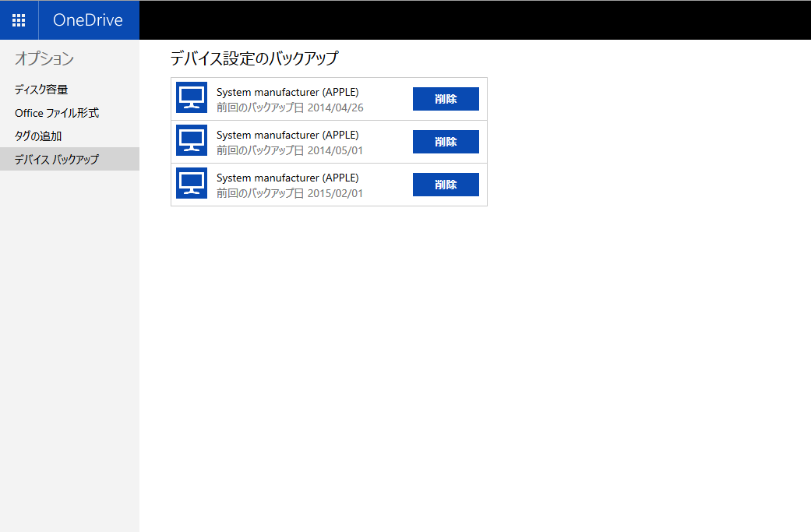Click the monitor icon for the 2014/05/01 backup

click(x=191, y=142)
